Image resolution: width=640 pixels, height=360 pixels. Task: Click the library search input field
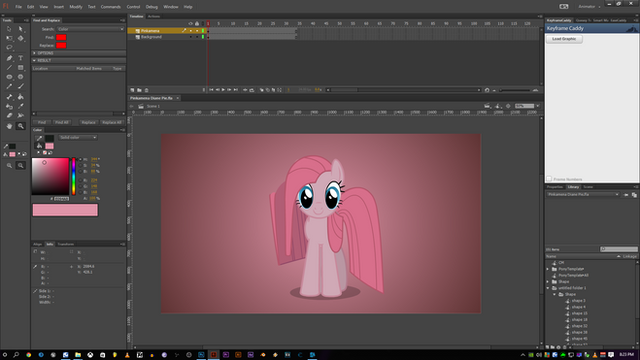coord(619,249)
